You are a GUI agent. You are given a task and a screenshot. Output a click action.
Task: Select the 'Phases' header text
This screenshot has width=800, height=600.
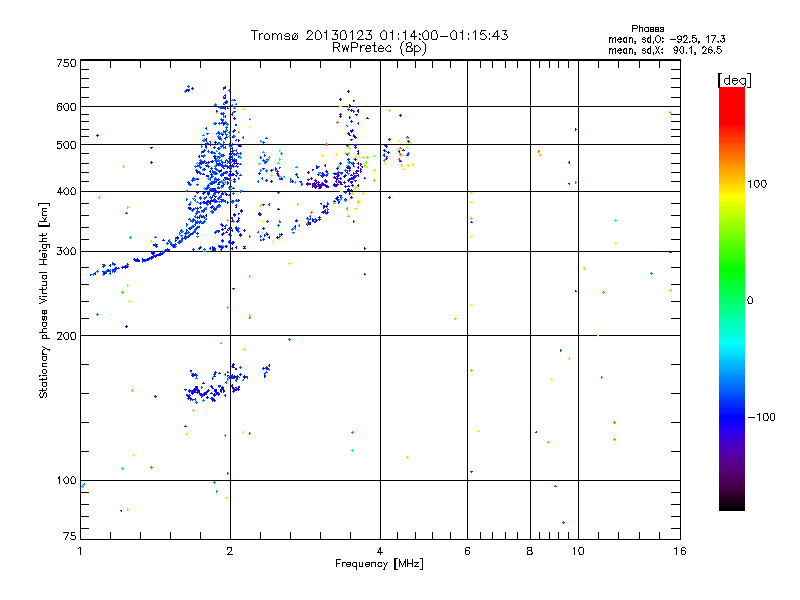pos(647,29)
